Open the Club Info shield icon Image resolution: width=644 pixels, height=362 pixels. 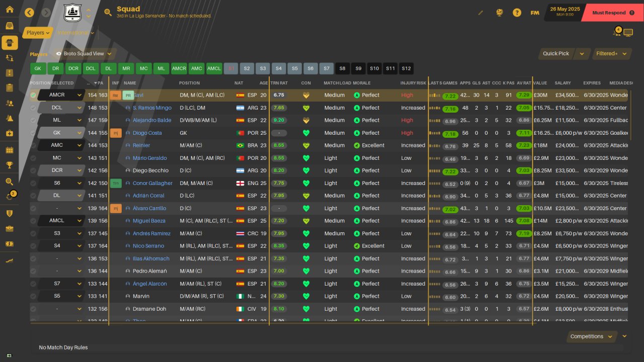(10, 214)
